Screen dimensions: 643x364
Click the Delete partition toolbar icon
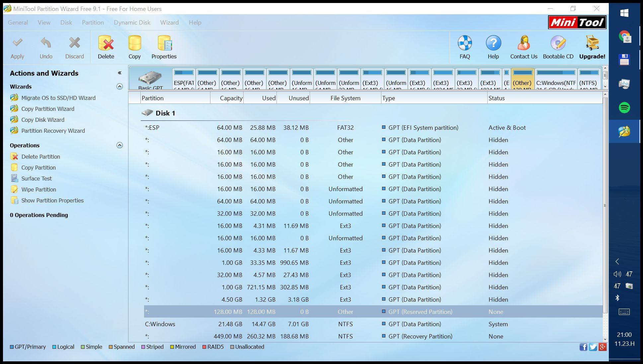[x=106, y=43]
